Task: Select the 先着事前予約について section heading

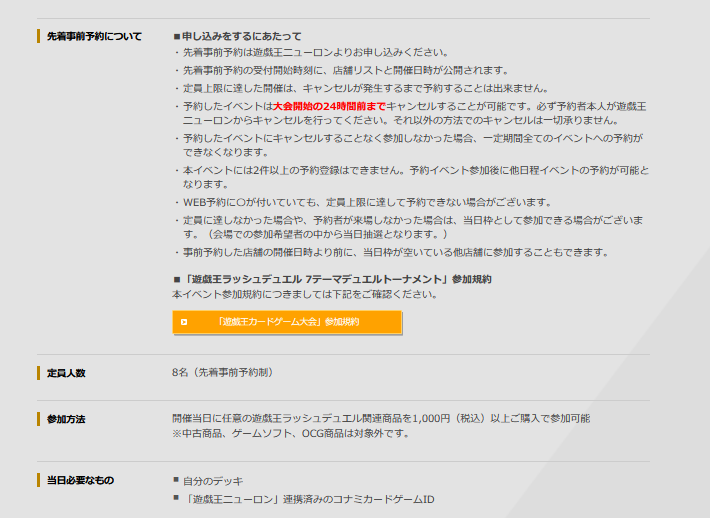Action: pos(94,36)
